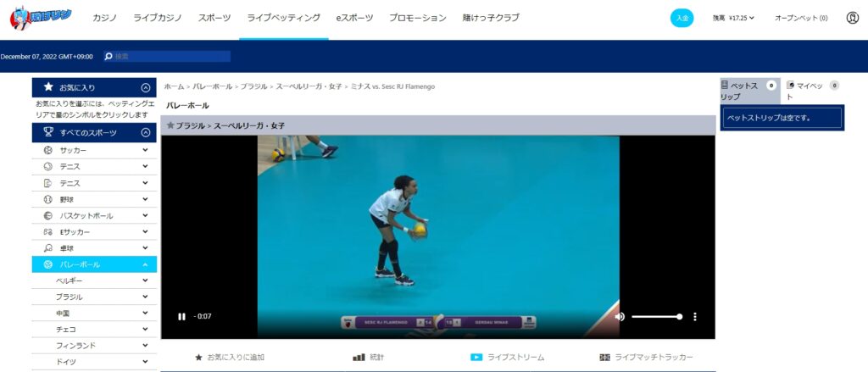Collapse the すべてのスポーツ panel
The width and height of the screenshot is (868, 372).
click(146, 132)
